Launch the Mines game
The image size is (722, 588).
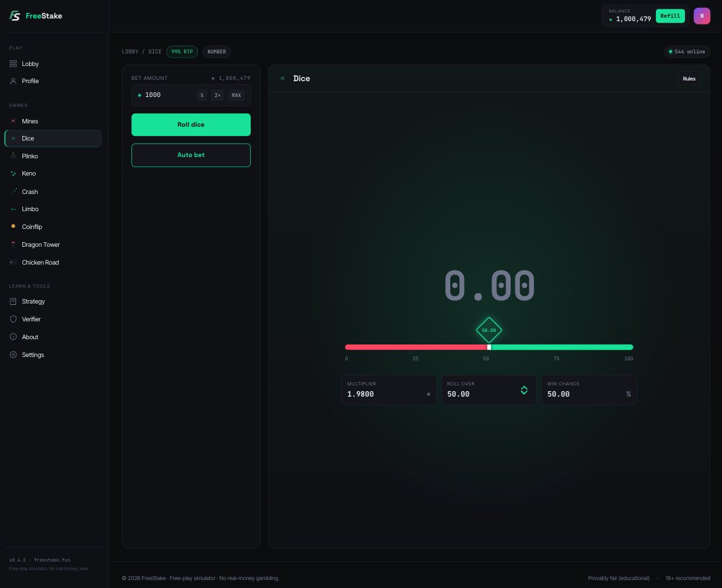[x=53, y=121]
